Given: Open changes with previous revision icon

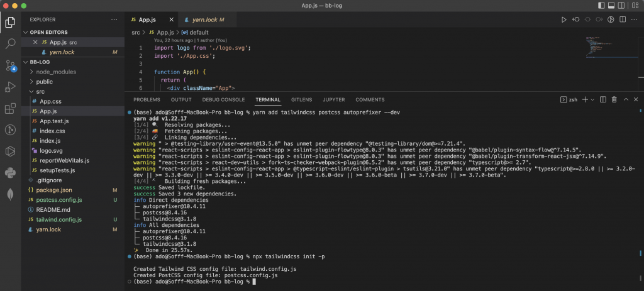Looking at the screenshot, I should [x=576, y=19].
